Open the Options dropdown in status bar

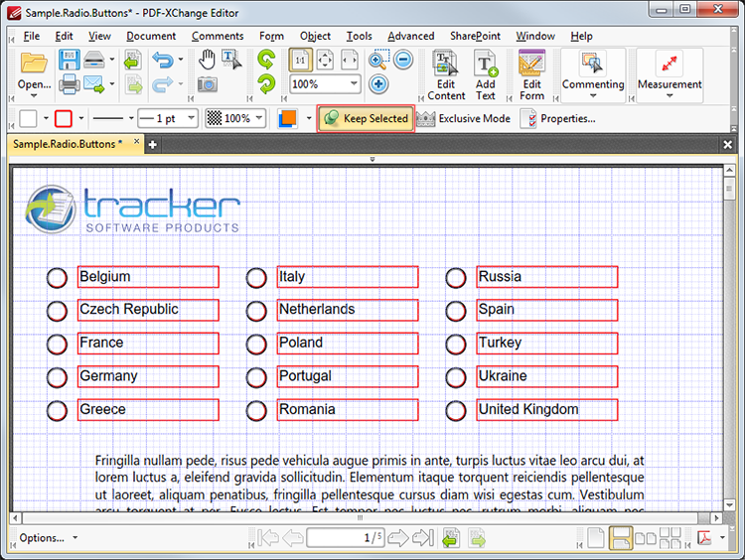pyautogui.click(x=47, y=538)
